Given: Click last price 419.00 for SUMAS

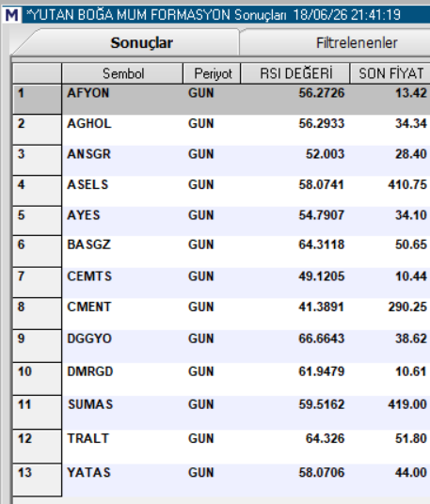Looking at the screenshot, I should pyautogui.click(x=407, y=404).
